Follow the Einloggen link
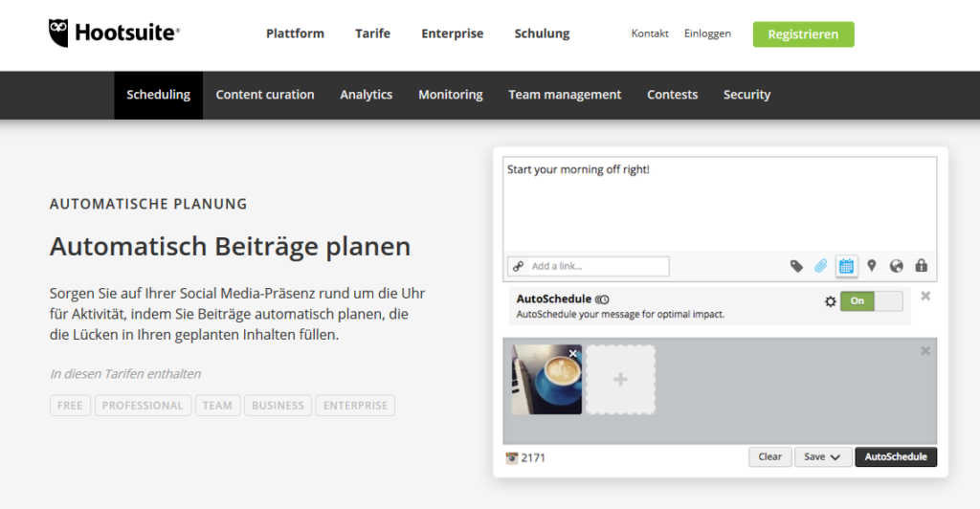Screen dimensions: 980x509 point(707,33)
